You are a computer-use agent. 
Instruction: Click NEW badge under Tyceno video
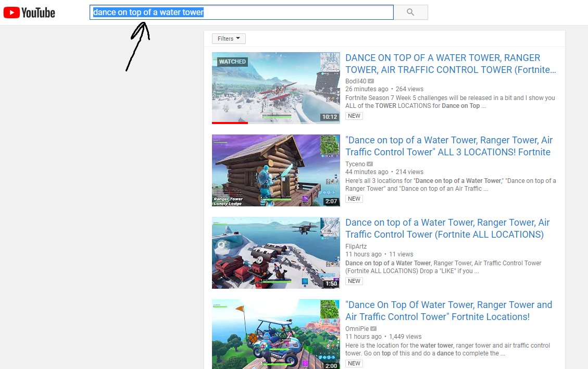(x=354, y=199)
